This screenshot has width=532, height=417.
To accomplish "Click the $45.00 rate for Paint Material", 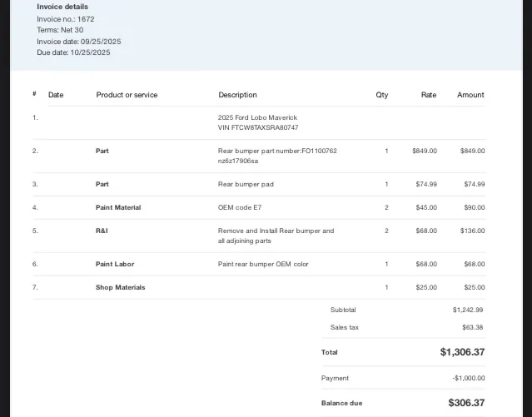I will [426, 207].
